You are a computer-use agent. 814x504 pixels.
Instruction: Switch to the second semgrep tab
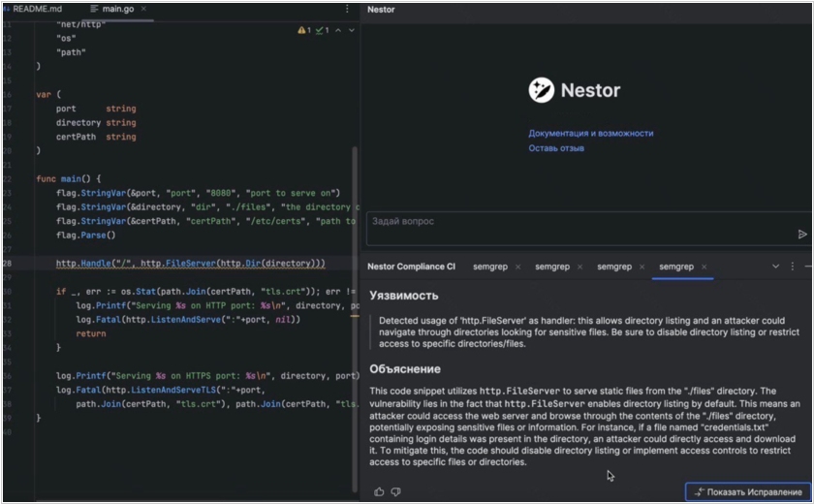point(552,267)
